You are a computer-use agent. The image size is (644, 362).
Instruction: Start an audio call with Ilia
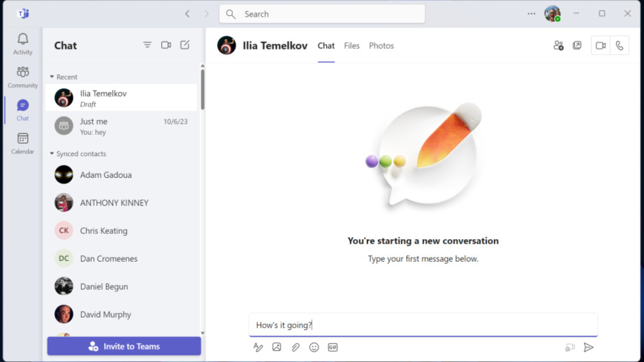[x=620, y=46]
